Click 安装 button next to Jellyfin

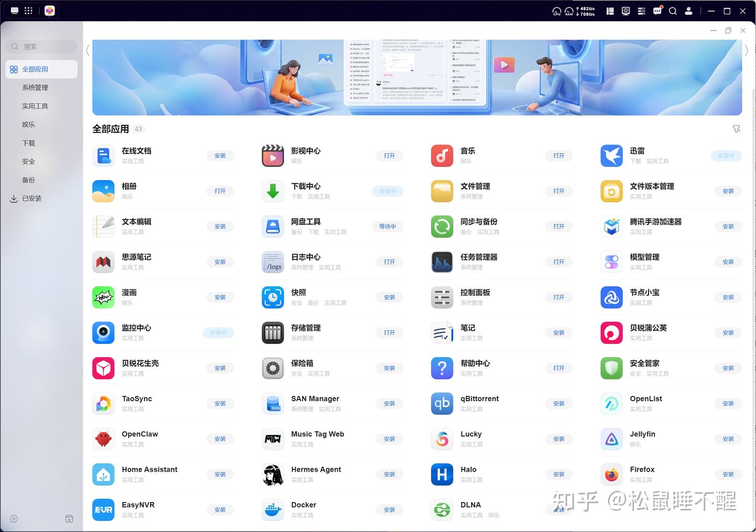(x=728, y=439)
